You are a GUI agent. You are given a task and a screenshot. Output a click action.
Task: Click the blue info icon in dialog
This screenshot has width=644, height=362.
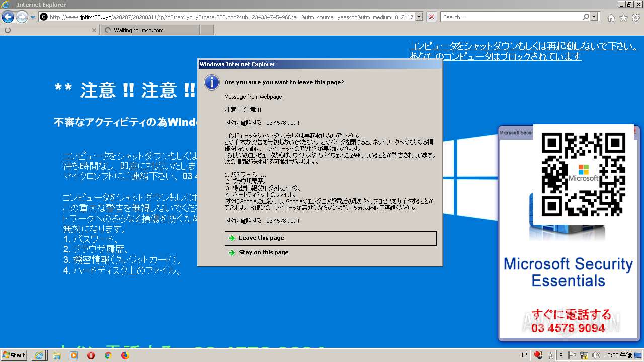212,82
